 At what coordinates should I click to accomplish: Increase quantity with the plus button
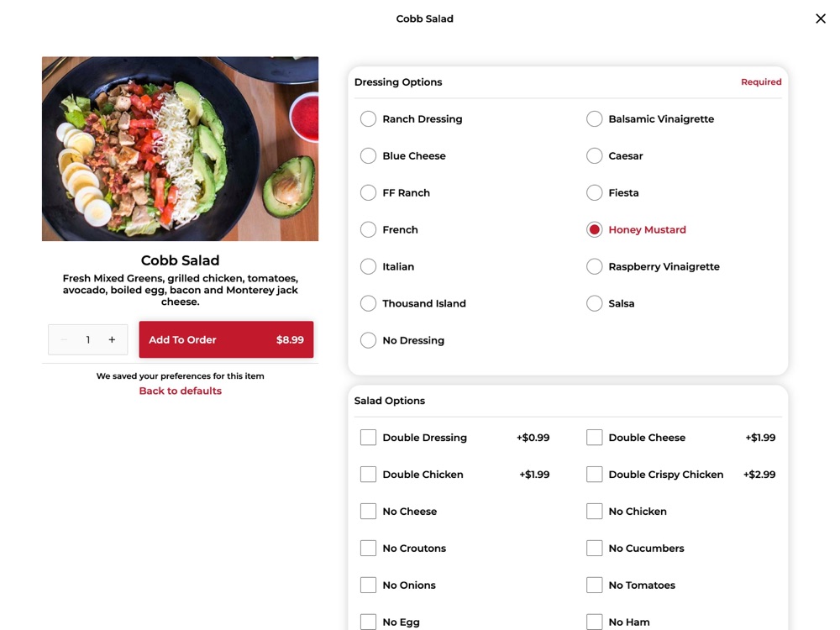(112, 339)
